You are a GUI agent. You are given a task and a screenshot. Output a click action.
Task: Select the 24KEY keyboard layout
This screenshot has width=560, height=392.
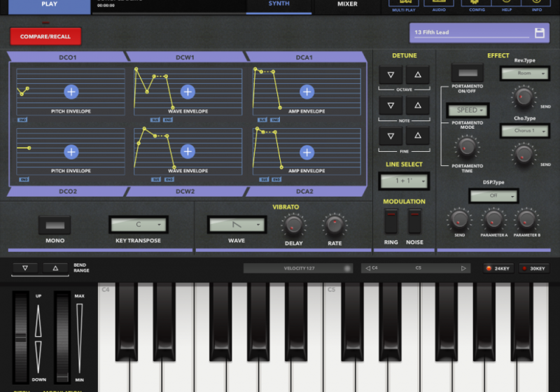pyautogui.click(x=498, y=269)
